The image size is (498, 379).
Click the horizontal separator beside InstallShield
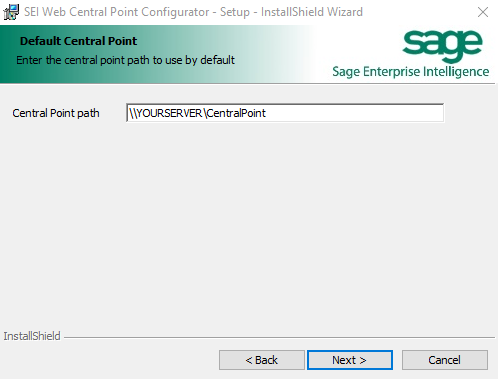point(279,338)
